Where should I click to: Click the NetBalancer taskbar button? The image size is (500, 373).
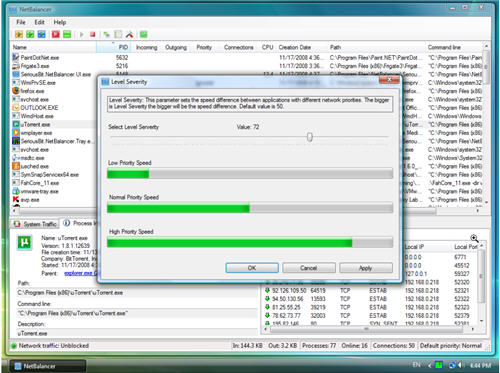48,366
